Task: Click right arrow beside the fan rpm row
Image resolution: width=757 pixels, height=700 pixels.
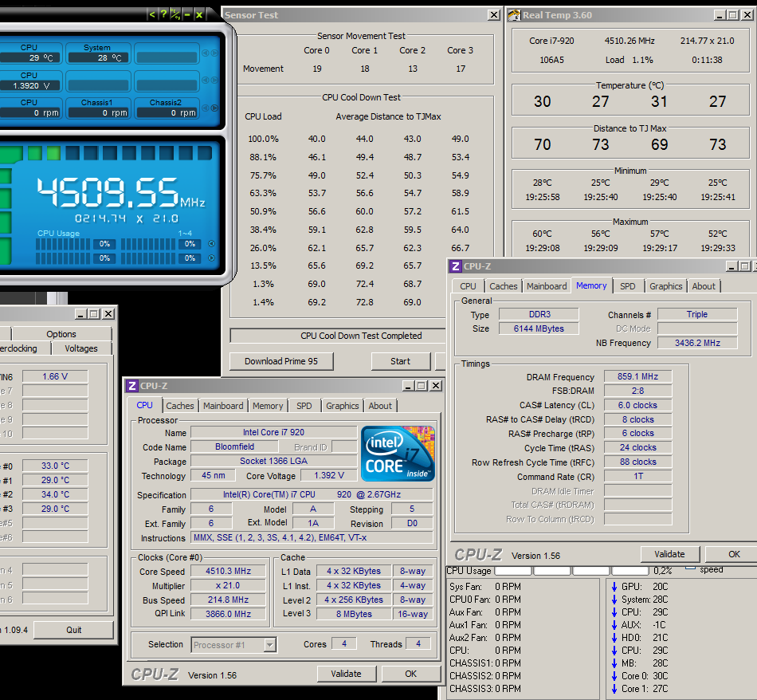Action: (x=214, y=108)
